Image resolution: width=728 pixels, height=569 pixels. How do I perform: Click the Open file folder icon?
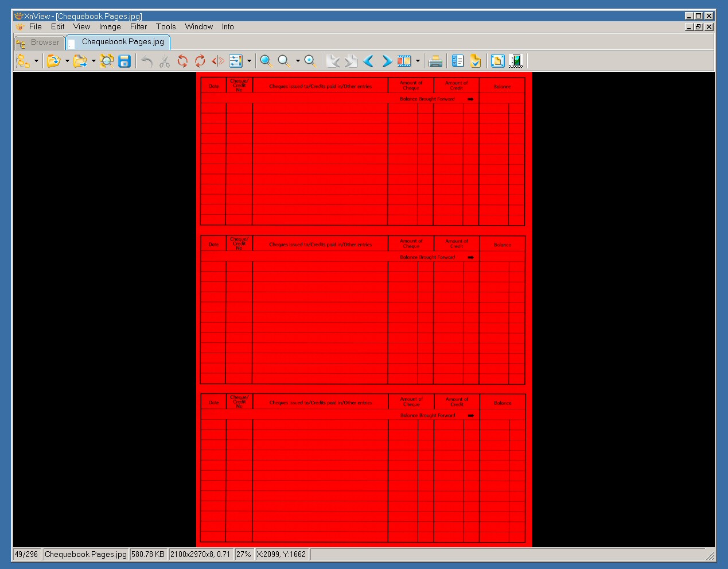point(53,61)
